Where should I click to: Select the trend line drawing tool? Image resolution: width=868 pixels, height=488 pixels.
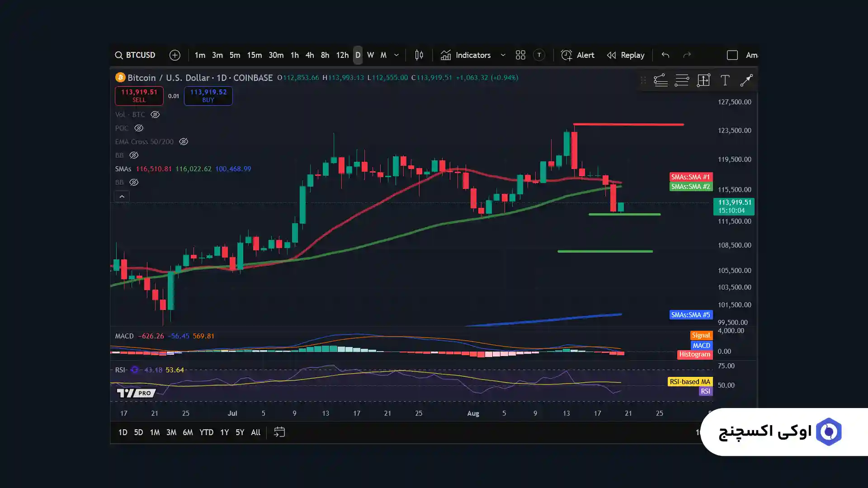[x=746, y=80]
